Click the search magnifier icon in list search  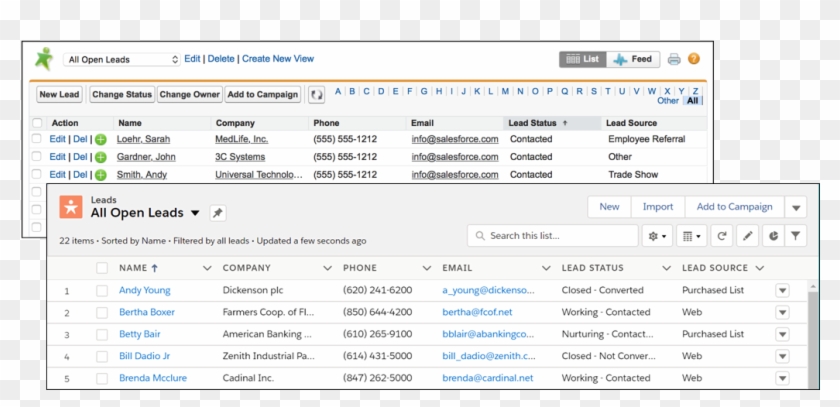480,236
